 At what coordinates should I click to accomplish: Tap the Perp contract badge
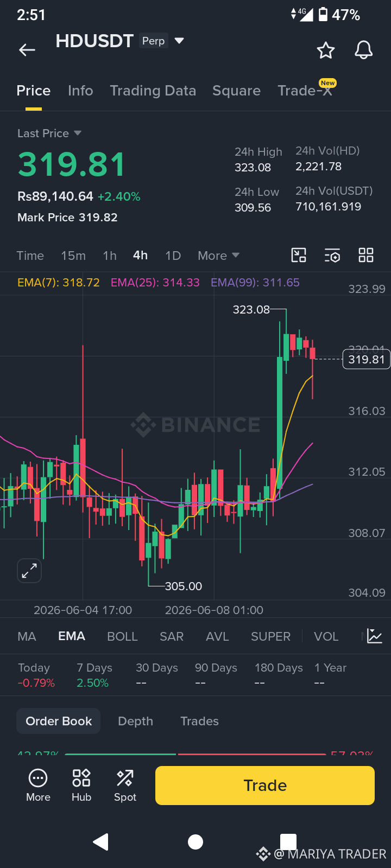point(153,41)
